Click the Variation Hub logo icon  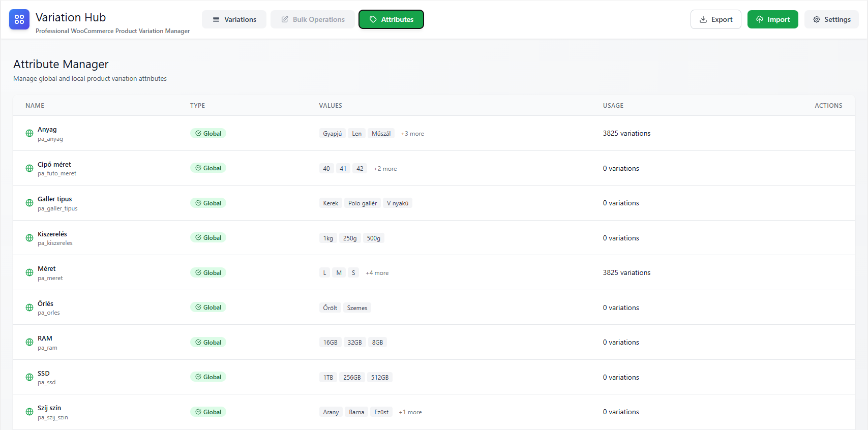[x=19, y=19]
